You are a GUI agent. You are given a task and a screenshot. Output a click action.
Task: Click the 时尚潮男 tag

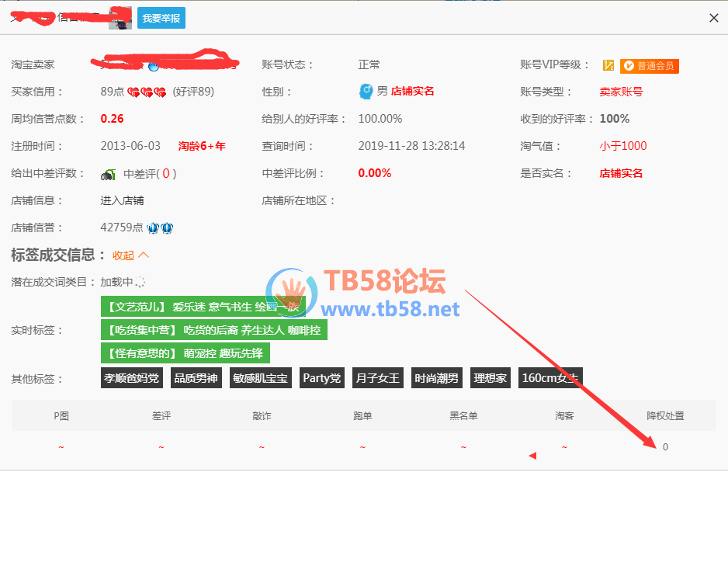click(436, 378)
